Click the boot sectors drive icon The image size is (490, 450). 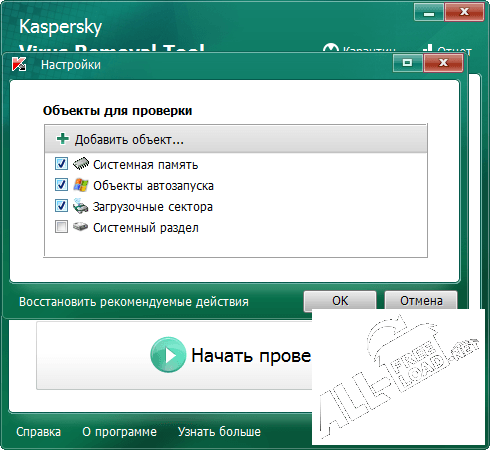click(x=80, y=206)
